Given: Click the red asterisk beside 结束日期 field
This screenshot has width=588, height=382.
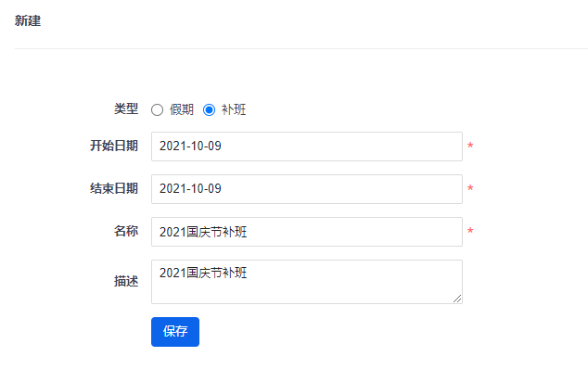Looking at the screenshot, I should click(470, 188).
